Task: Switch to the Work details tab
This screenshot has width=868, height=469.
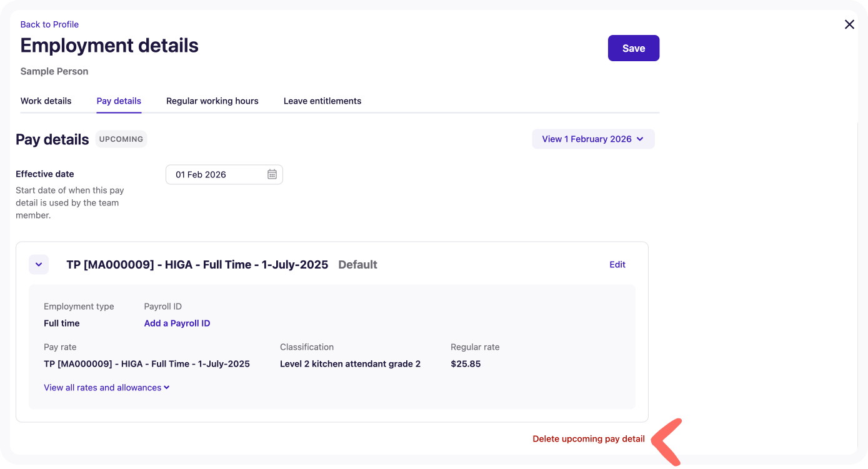Action: tap(46, 101)
